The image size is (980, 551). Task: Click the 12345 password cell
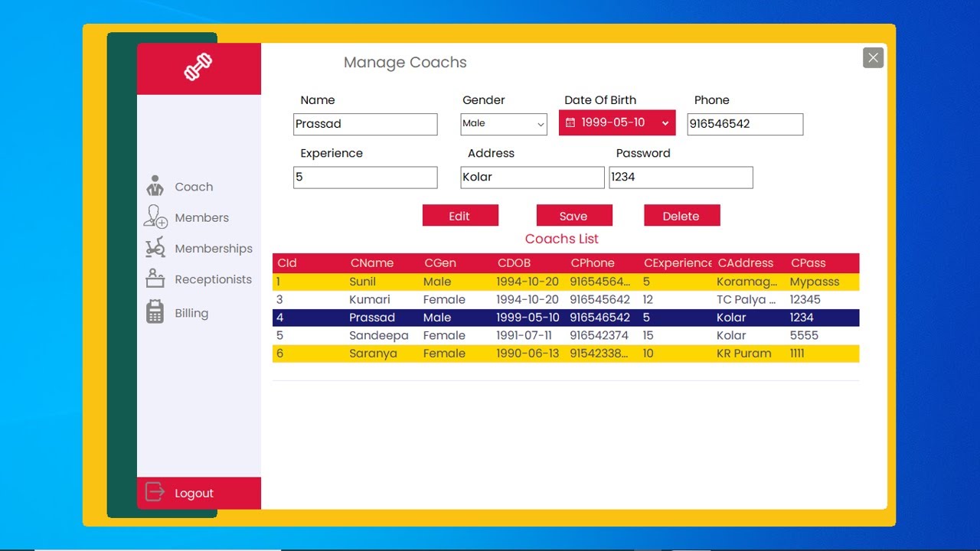click(823, 299)
